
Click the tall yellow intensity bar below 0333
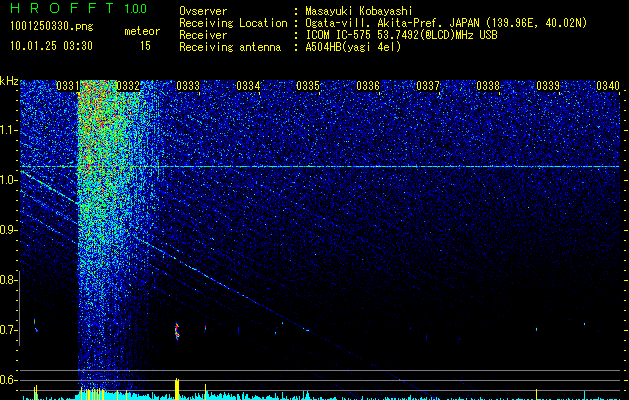click(x=177, y=388)
